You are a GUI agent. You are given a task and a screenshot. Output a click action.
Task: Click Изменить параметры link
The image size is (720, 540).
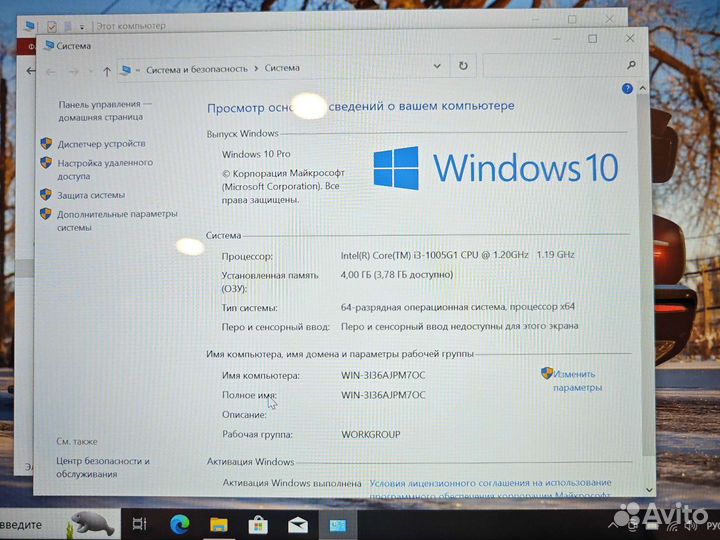(x=577, y=381)
